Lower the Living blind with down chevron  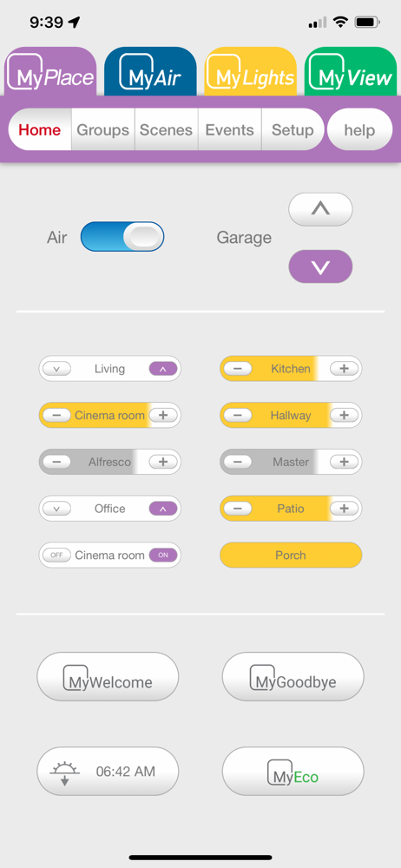[56, 369]
